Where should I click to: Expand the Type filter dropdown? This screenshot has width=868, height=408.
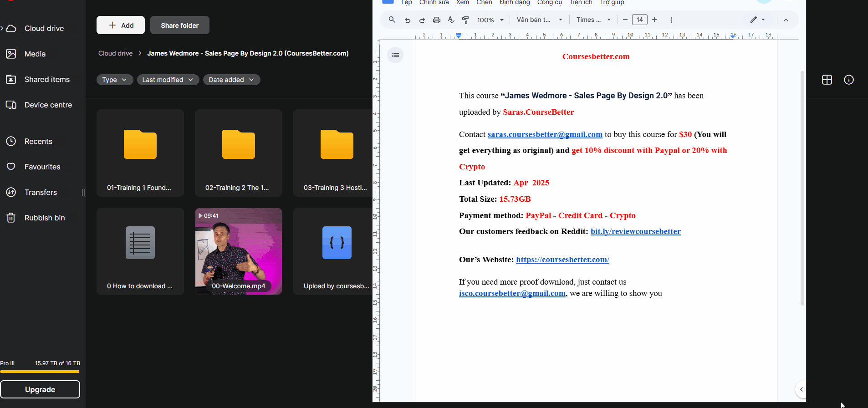coord(114,80)
